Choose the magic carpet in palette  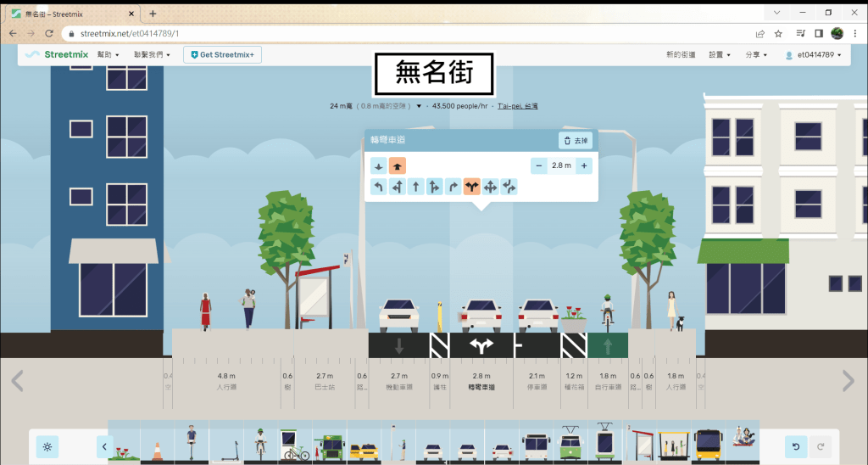(743, 442)
